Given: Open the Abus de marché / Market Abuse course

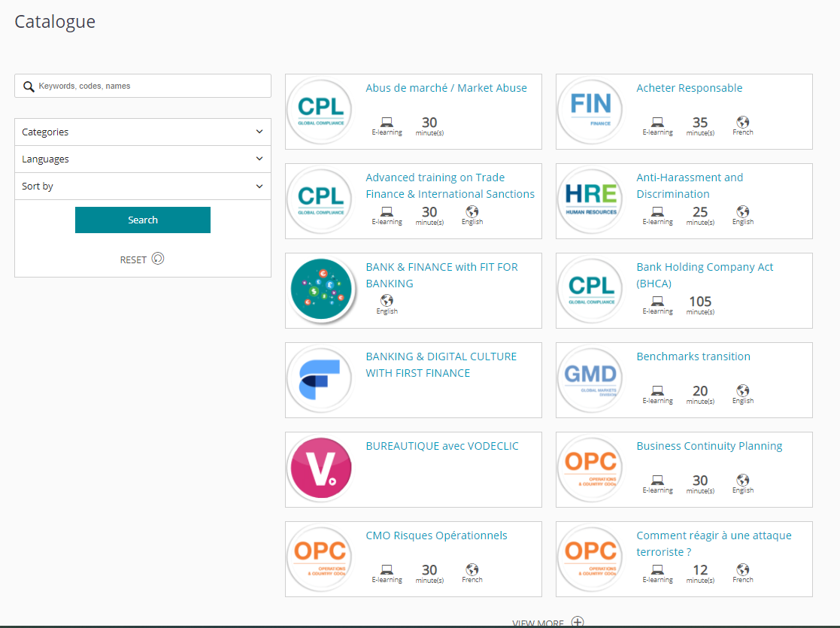Looking at the screenshot, I should click(446, 88).
